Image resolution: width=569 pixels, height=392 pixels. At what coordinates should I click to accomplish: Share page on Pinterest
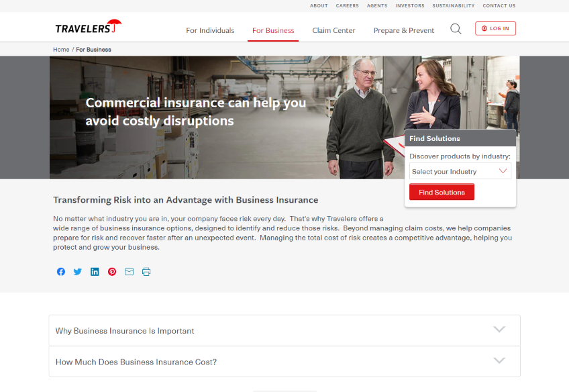(x=112, y=271)
